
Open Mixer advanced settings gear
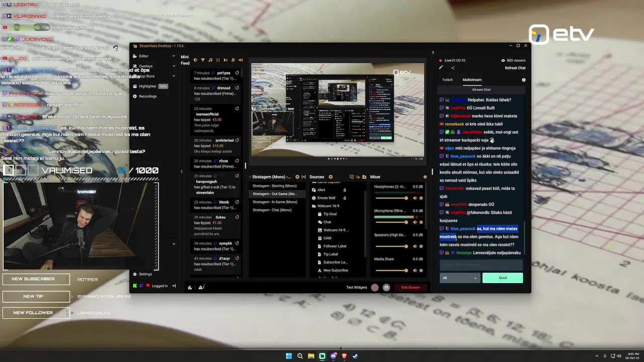(425, 177)
